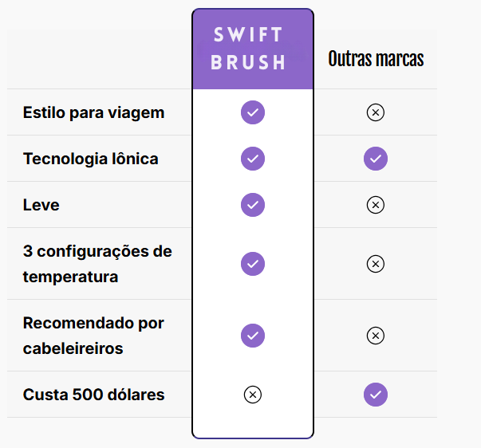Viewport: 481px width, 448px height.
Task: Click Swift Brush X icon for Custa 500 dólares
Action: click(252, 394)
